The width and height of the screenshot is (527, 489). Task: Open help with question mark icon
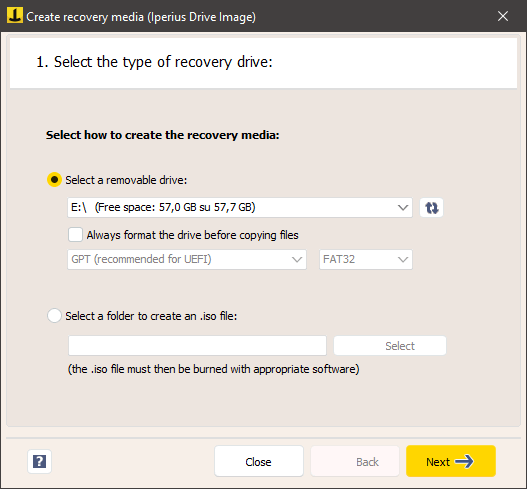click(x=39, y=461)
